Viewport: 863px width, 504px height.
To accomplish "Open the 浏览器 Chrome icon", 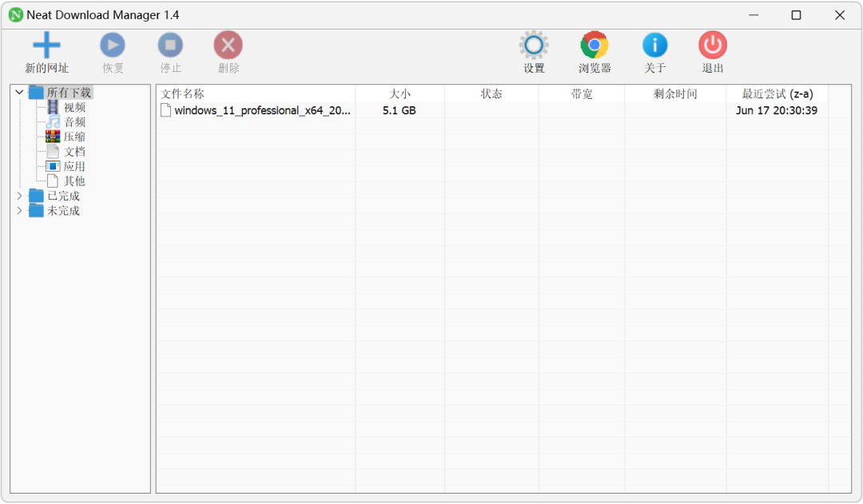I will 595,45.
